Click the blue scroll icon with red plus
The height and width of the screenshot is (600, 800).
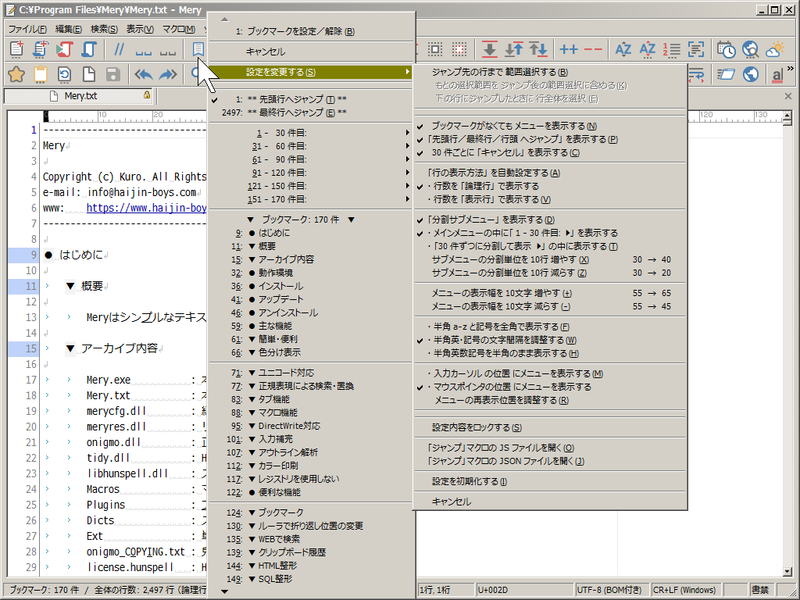[40, 49]
